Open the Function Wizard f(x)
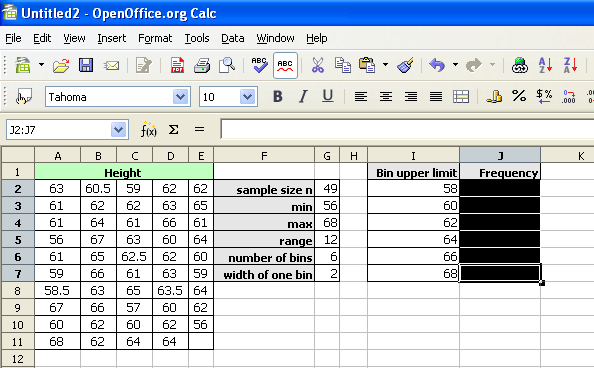Viewport: 594px width, 368px height. click(x=148, y=130)
